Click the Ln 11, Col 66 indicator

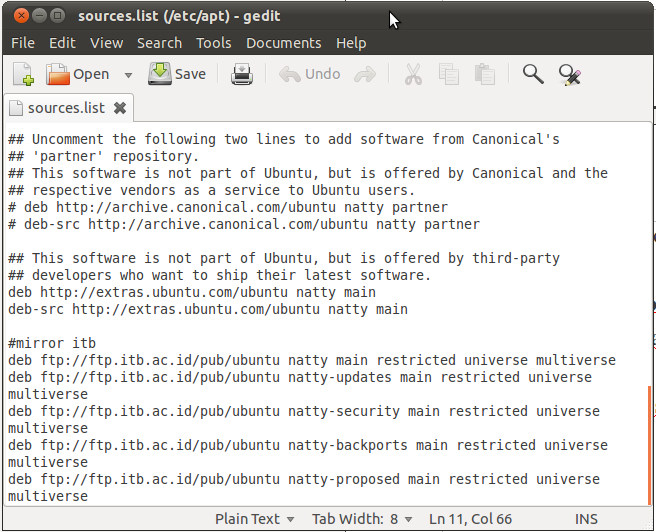point(470,519)
